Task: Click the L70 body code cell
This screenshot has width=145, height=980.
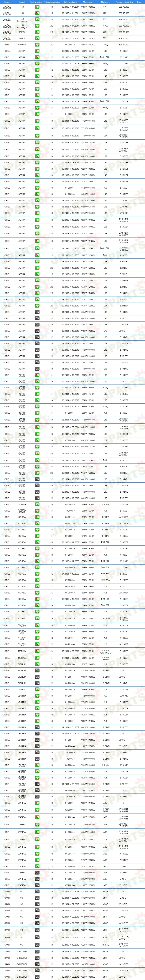Action: 106,331
